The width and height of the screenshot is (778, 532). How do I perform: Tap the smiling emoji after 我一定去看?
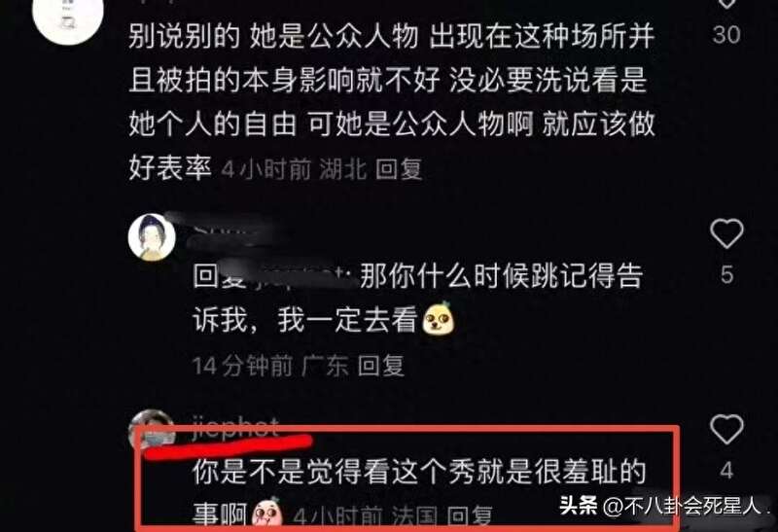pyautogui.click(x=439, y=318)
